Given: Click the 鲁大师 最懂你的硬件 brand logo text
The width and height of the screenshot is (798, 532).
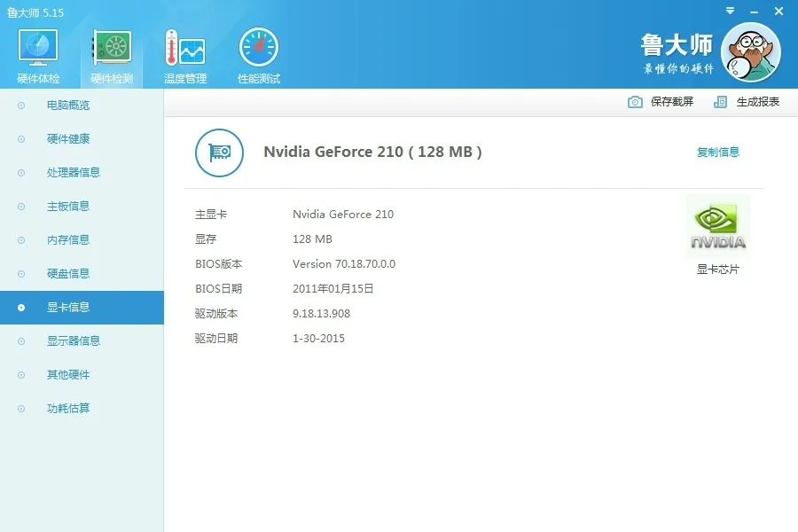Looking at the screenshot, I should (677, 53).
